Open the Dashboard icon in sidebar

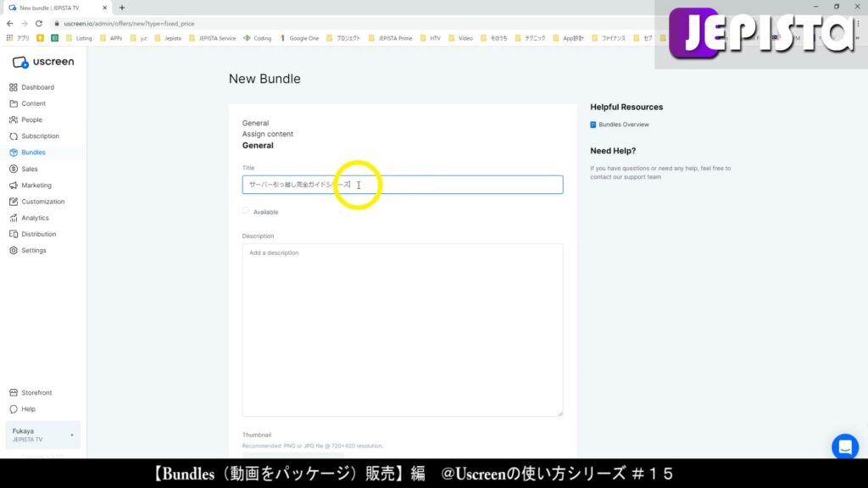tap(14, 87)
